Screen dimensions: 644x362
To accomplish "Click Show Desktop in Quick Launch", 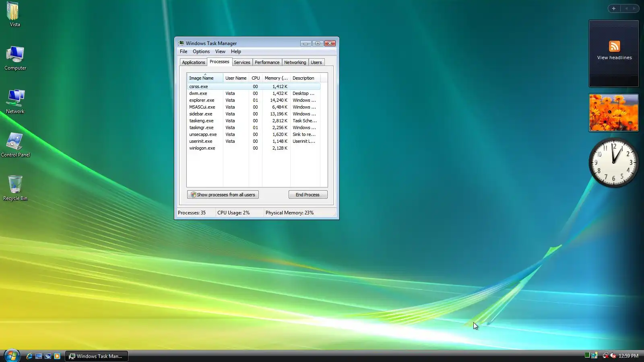I will [39, 356].
